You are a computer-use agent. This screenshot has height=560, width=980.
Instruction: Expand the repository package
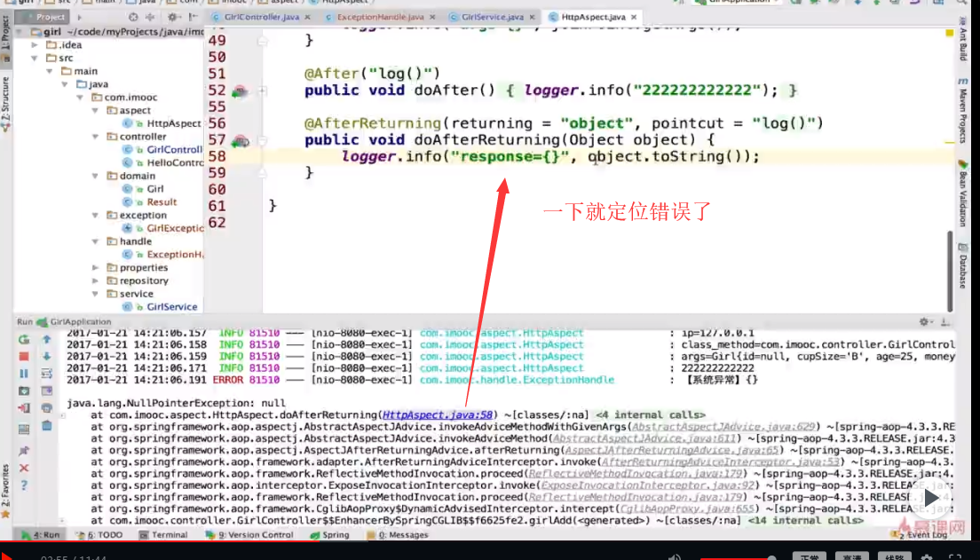click(95, 280)
